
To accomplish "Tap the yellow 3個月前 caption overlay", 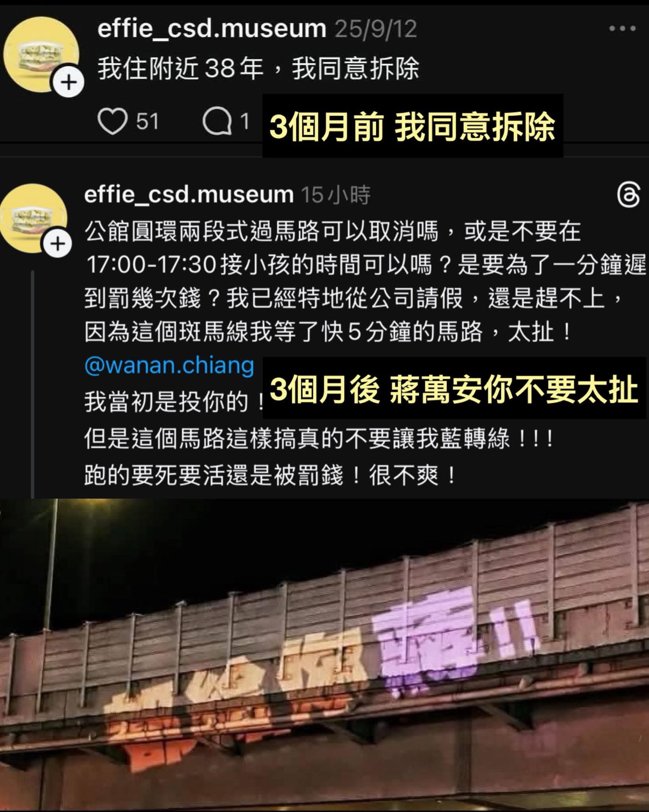I will 412,126.
